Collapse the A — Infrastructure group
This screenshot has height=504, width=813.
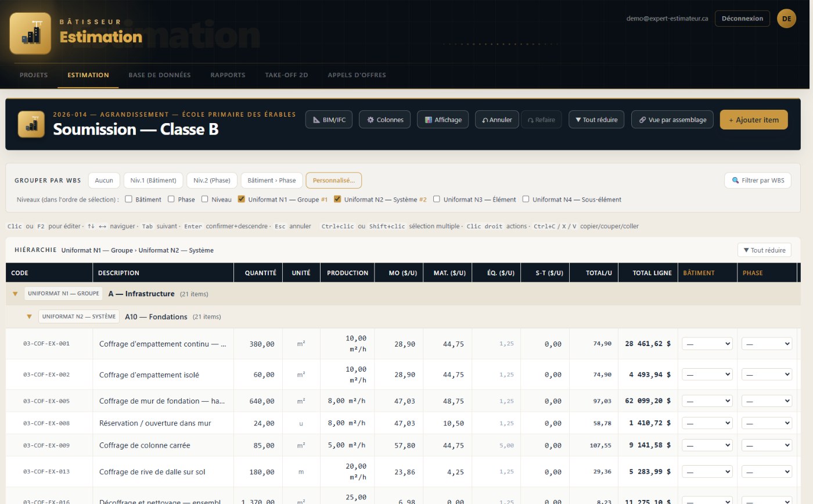(x=16, y=294)
